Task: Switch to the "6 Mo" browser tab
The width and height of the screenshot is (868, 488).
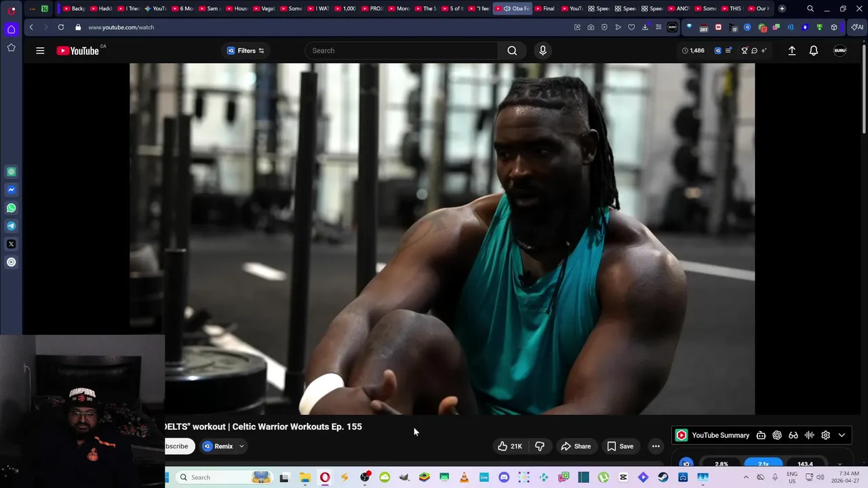Action: pos(183,9)
